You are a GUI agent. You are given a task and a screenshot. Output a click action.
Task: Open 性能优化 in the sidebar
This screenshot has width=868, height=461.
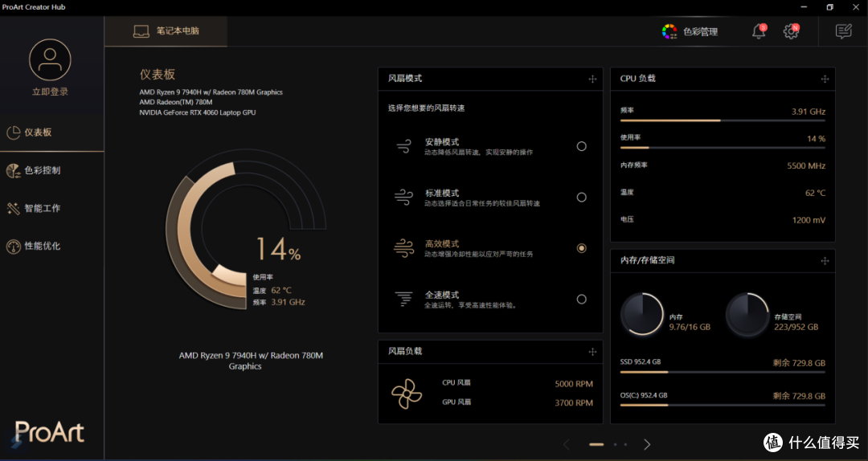(52, 247)
